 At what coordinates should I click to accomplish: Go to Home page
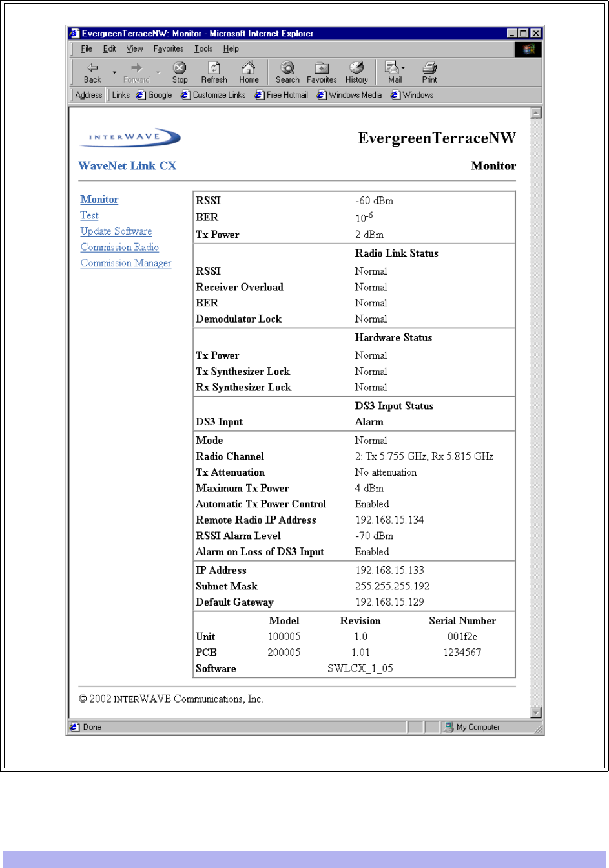coord(249,72)
